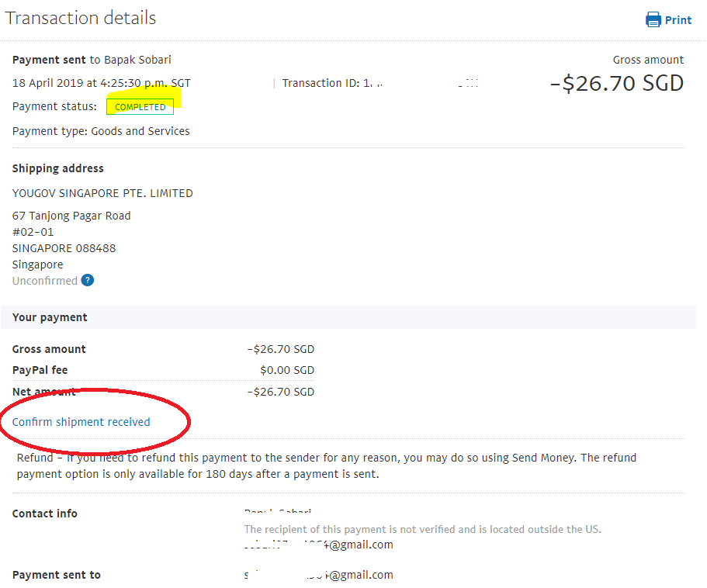Image resolution: width=707 pixels, height=588 pixels.
Task: Click the Transaction details heading
Action: 81,18
